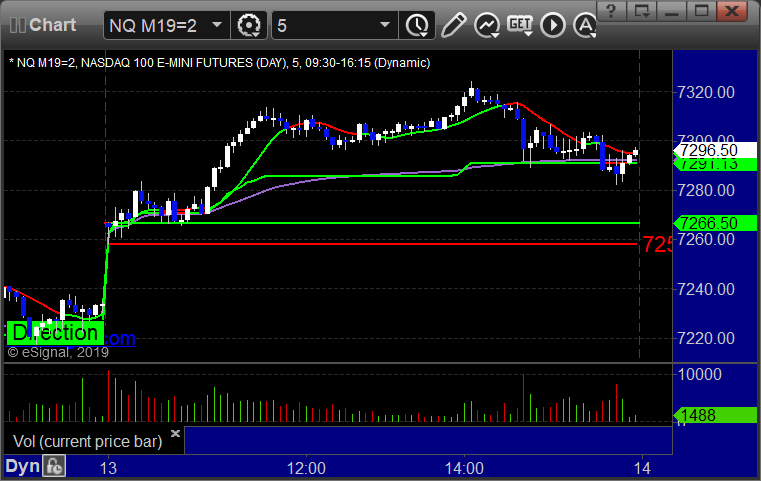The width and height of the screenshot is (761, 481).
Task: Minimize the chart window
Action: 671,11
